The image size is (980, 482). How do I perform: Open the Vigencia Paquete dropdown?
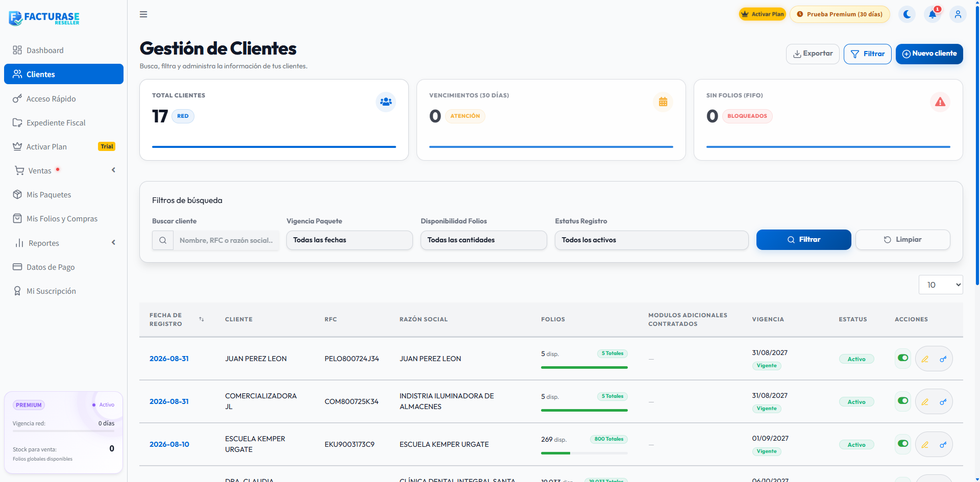350,240
